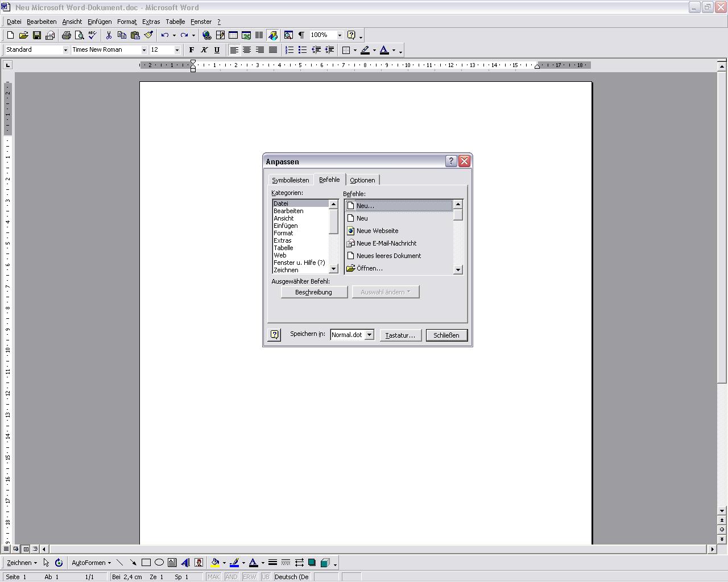728x582 pixels.
Task: Open the Datei menu
Action: (14, 22)
